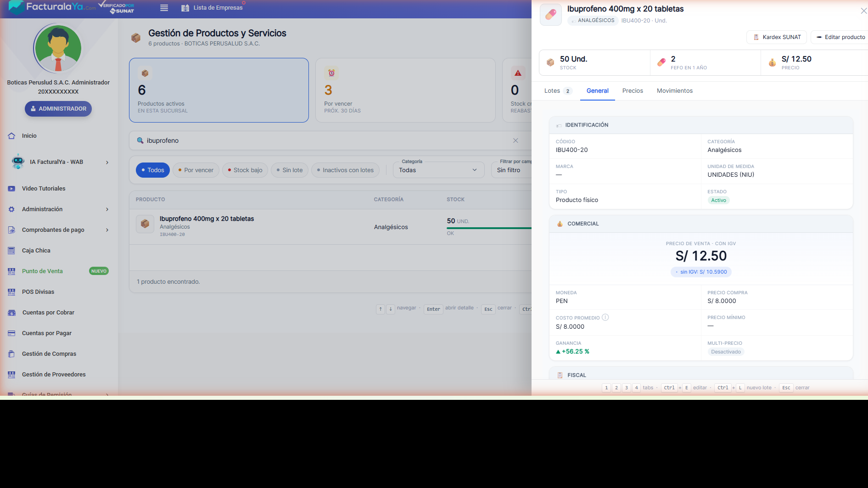Click the Activo status badge
The height and width of the screenshot is (488, 868).
(x=718, y=200)
